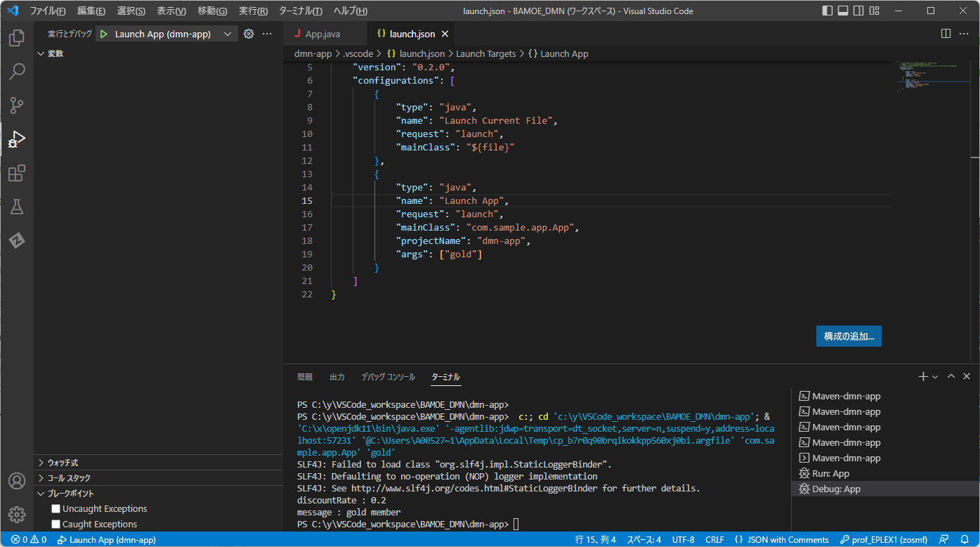Image resolution: width=980 pixels, height=547 pixels.
Task: Open the Search view icon
Action: tap(17, 71)
